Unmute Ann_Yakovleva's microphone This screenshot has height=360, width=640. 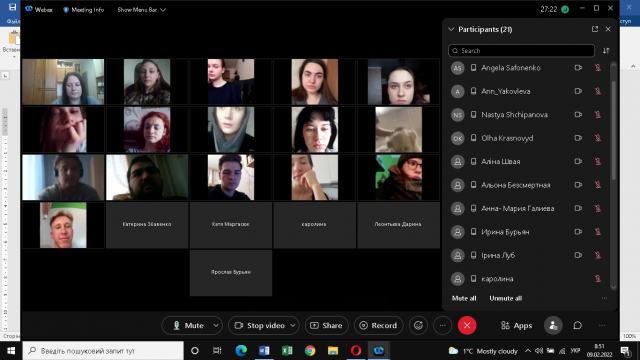coord(598,91)
